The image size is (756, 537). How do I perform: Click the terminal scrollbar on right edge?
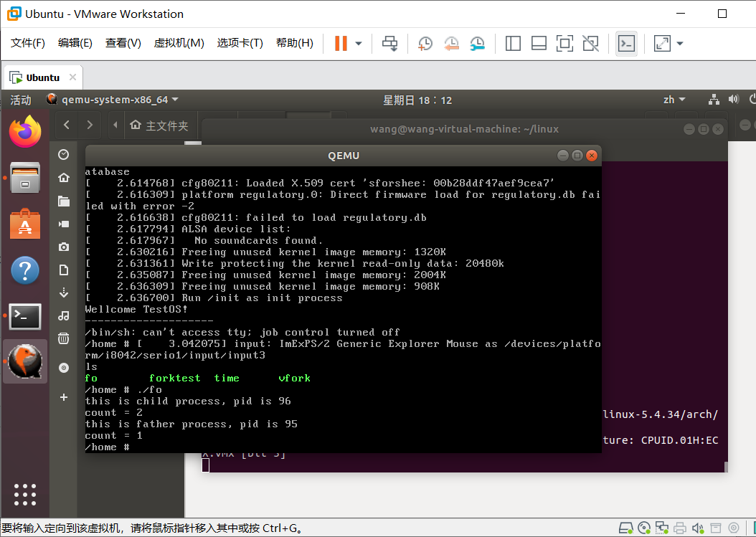point(726,467)
